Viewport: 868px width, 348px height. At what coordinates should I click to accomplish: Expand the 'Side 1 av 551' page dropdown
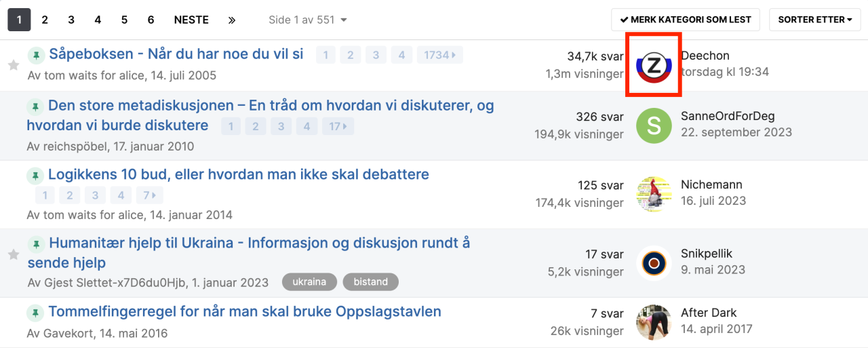[308, 20]
